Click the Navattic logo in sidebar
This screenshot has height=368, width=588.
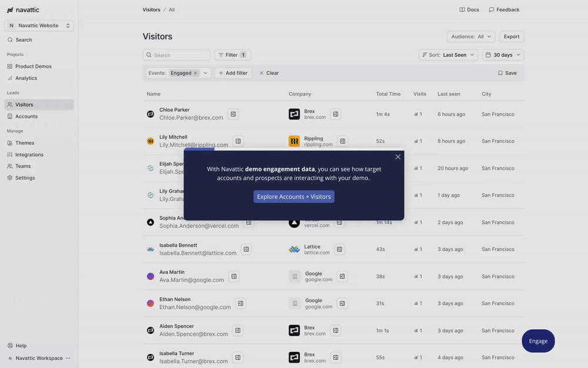(23, 10)
